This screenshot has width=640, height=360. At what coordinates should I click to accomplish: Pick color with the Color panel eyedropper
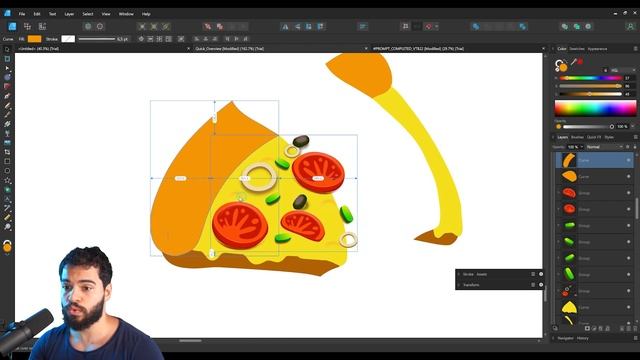(x=573, y=62)
